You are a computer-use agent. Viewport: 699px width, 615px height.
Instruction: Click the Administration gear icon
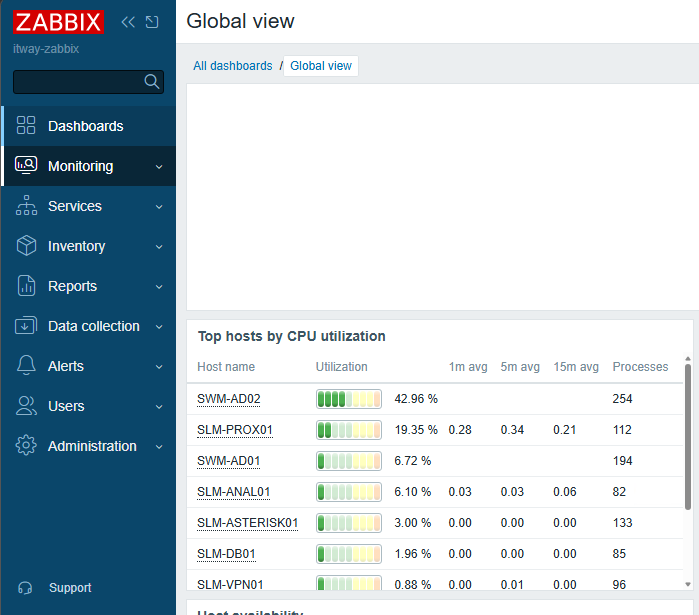[26, 445]
